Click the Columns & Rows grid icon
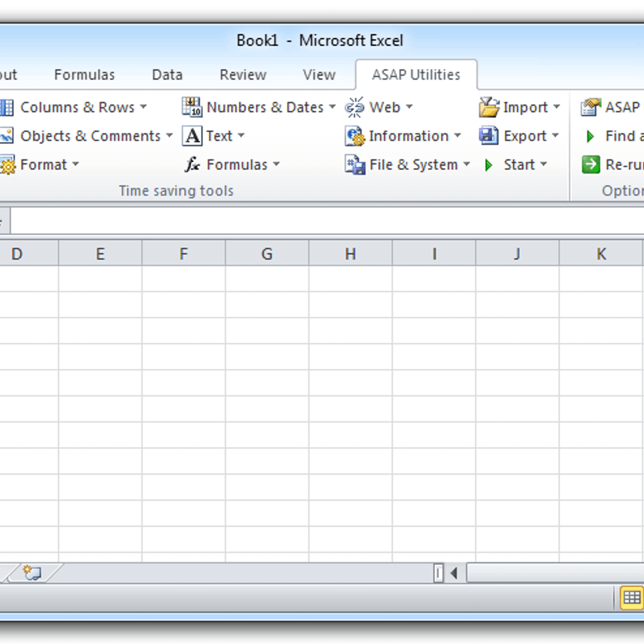 pos(6,107)
